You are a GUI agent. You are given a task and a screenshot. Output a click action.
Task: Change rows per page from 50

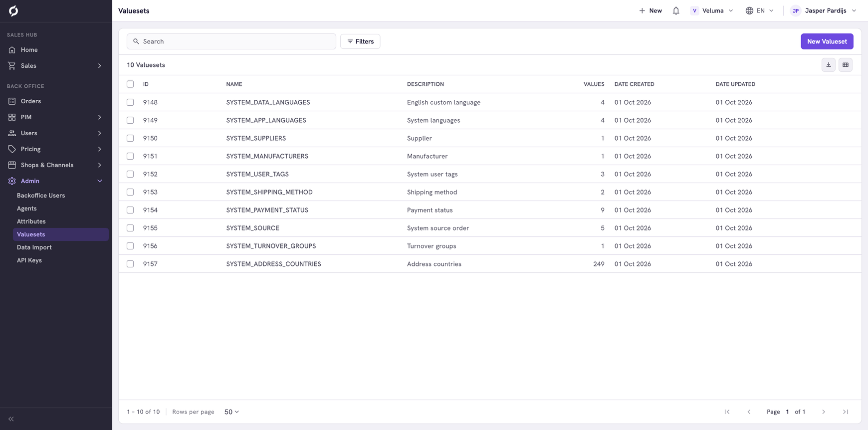coord(231,412)
